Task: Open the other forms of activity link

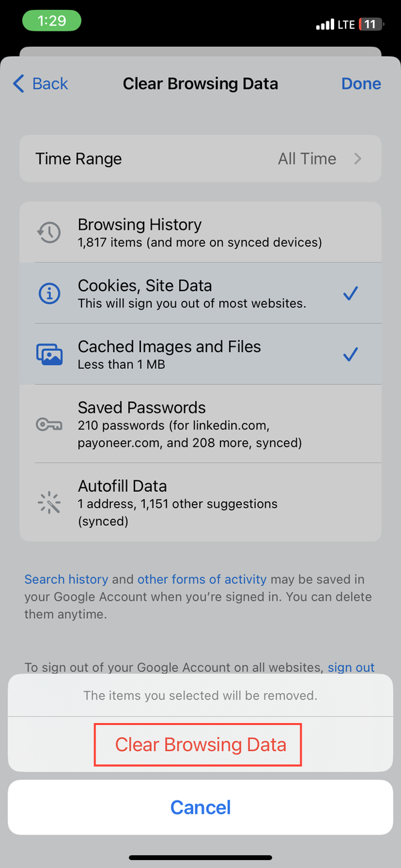Action: point(202,579)
